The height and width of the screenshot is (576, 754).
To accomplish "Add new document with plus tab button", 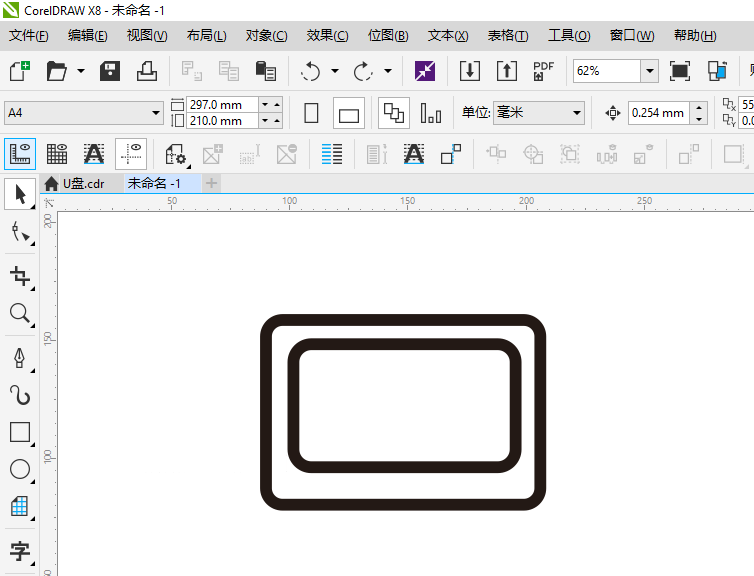I will pos(212,183).
